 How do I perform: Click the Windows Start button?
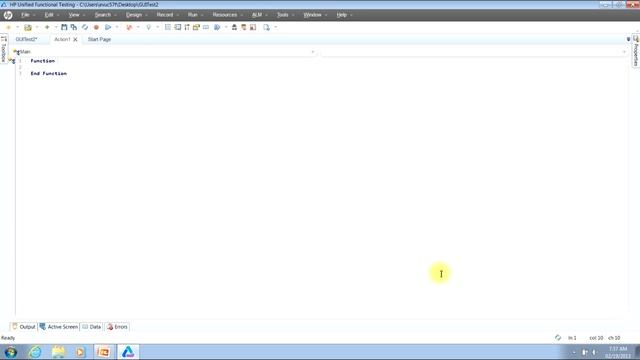11,352
